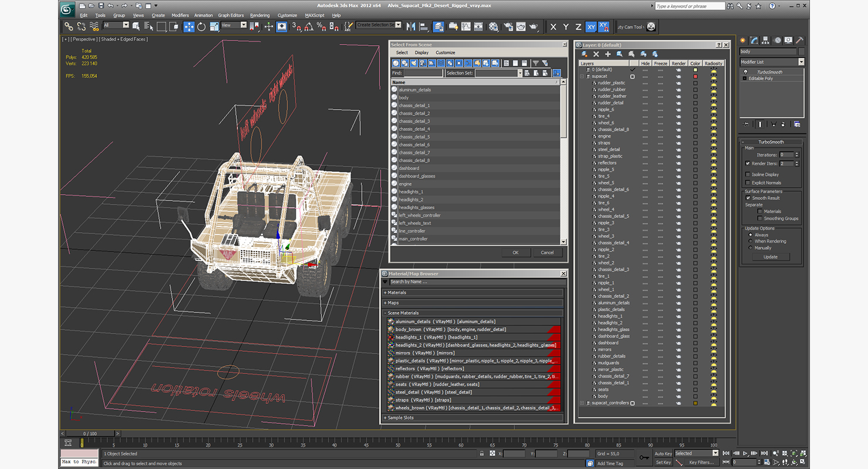Open Material Editor icon in main toolbar
The image size is (868, 469).
click(x=493, y=26)
